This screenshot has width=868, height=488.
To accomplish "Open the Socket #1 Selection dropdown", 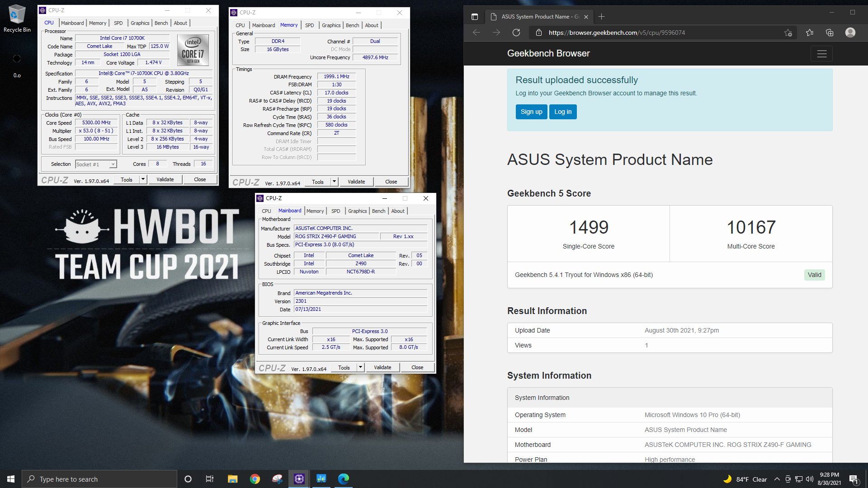I will coord(96,164).
